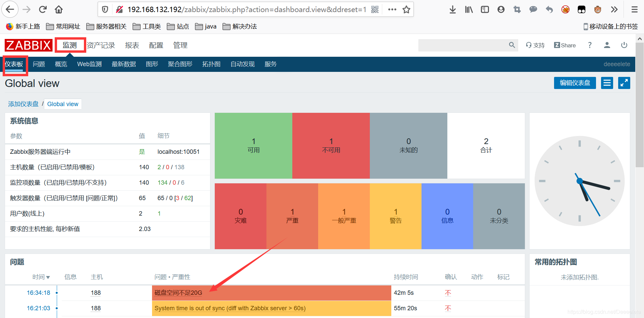
Task: Open the System time out of sync problem
Action: click(x=230, y=308)
